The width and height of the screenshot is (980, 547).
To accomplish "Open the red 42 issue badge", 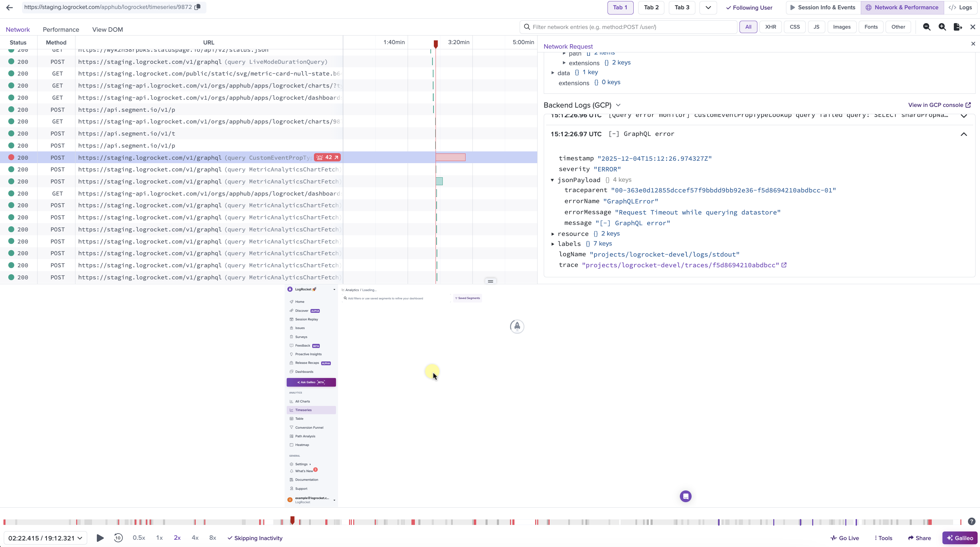I will [328, 157].
